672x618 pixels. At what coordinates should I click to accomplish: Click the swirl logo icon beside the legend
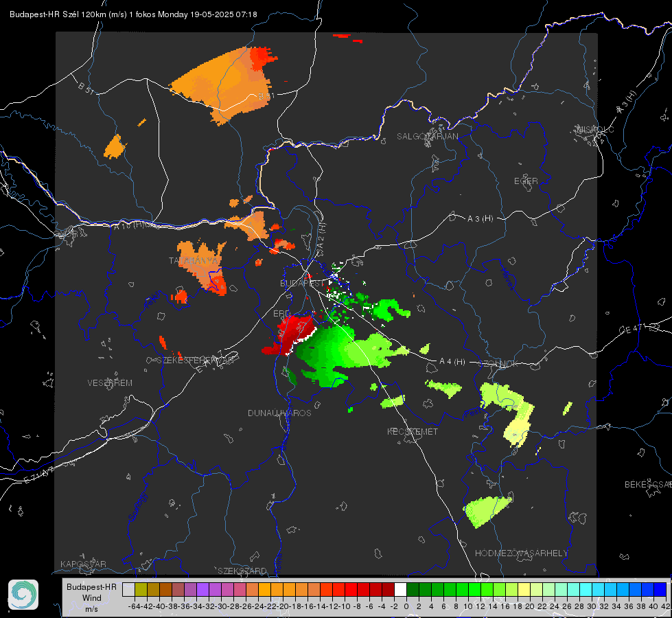coord(23,595)
